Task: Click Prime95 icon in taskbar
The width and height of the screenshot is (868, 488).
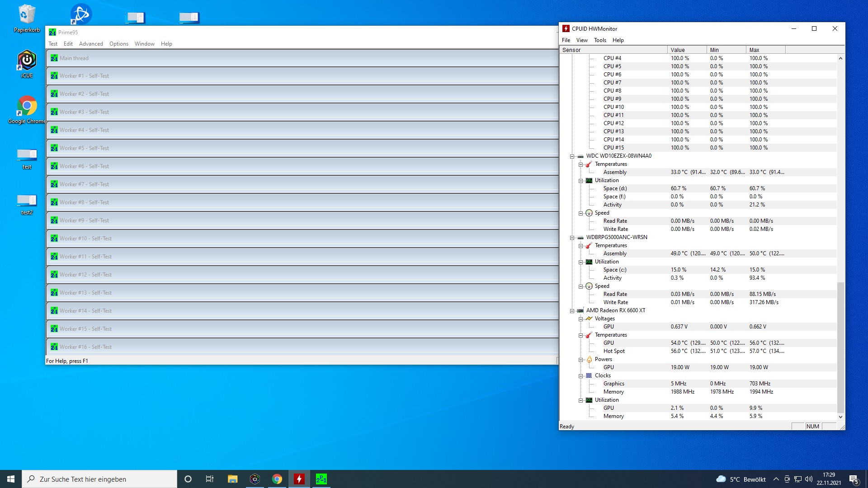Action: coord(321,479)
